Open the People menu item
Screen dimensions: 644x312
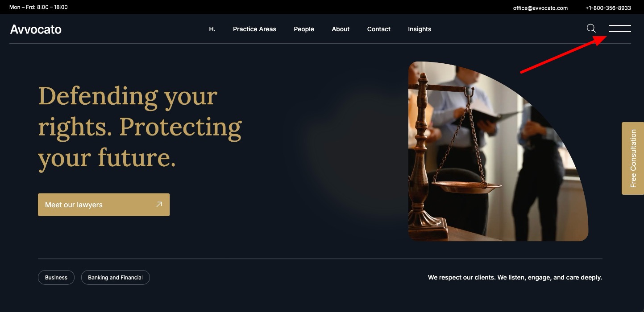tap(304, 29)
